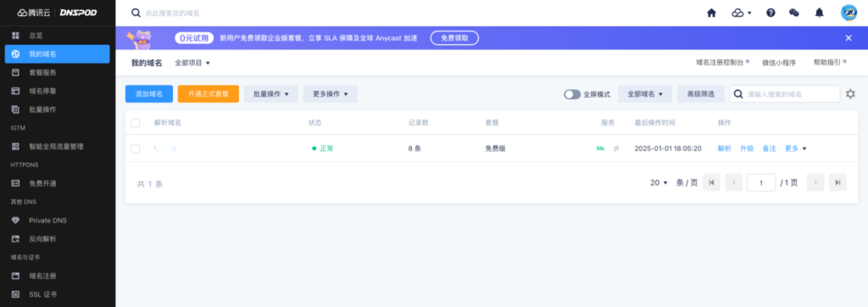868x307 pixels.
Task: Click the 免费领取 banner button
Action: click(454, 37)
